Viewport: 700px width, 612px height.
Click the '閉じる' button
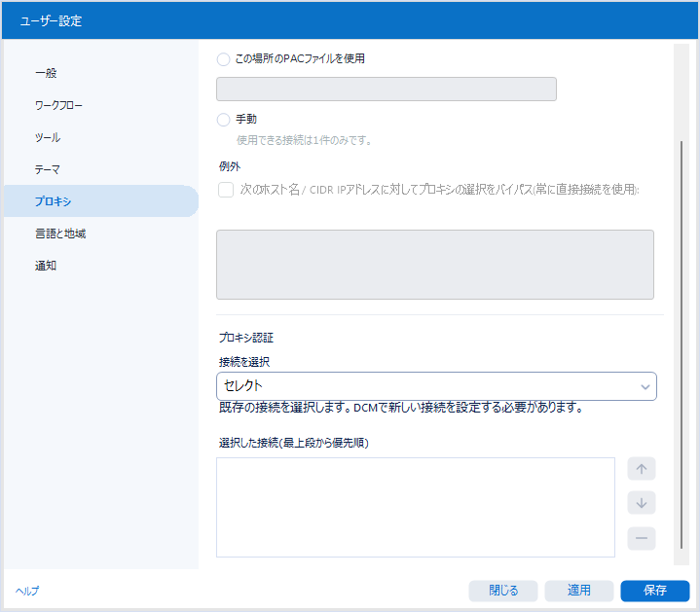tap(503, 591)
